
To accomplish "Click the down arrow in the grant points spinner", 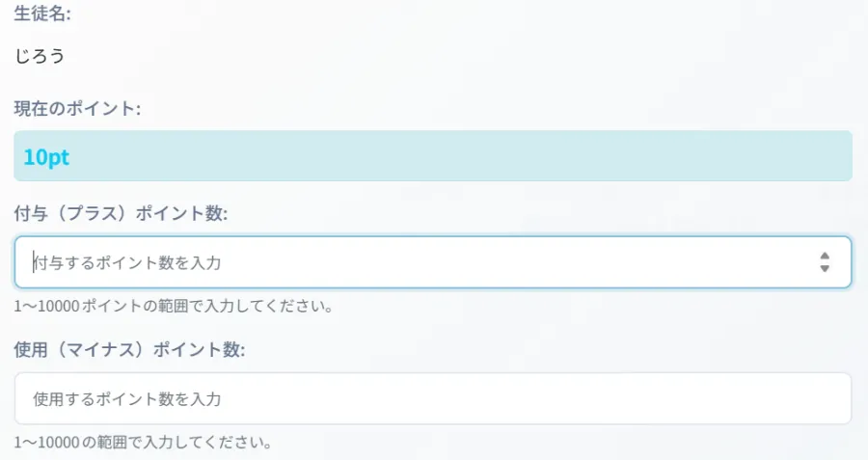I will (x=825, y=269).
